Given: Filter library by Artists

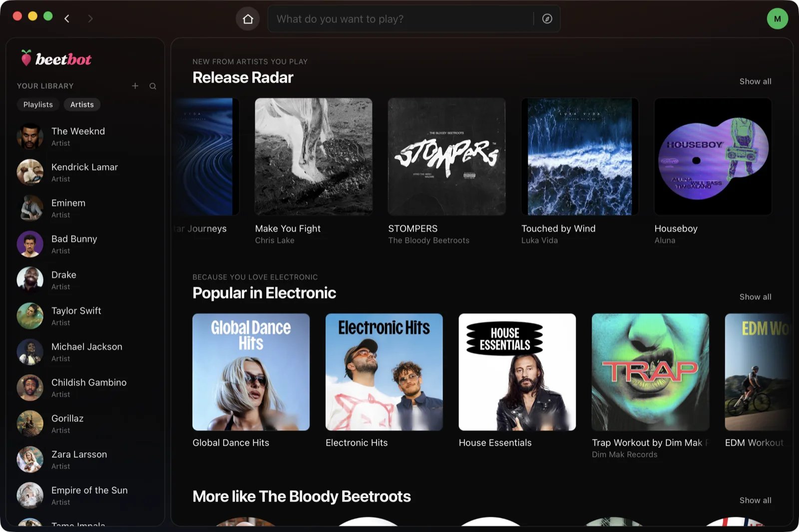Looking at the screenshot, I should coord(82,104).
